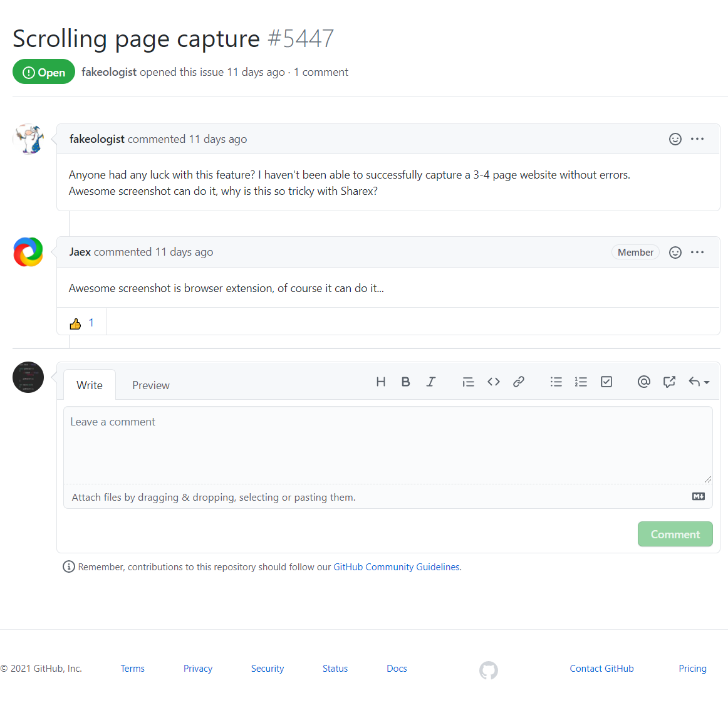The height and width of the screenshot is (715, 728).
Task: Open the emoji reaction picker on Jaex's comment
Action: pyautogui.click(x=675, y=252)
